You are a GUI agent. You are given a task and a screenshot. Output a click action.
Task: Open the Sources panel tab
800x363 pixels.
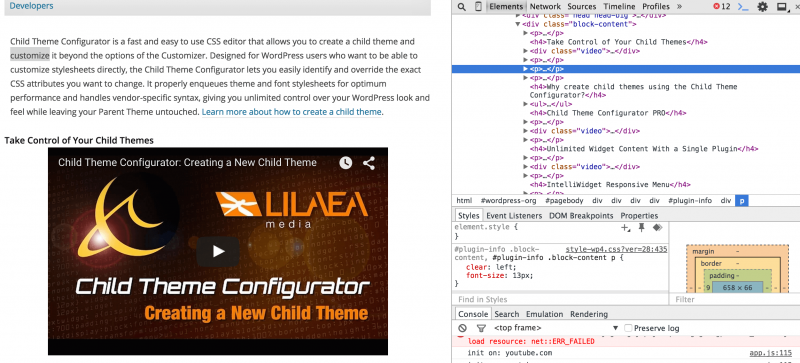[582, 7]
